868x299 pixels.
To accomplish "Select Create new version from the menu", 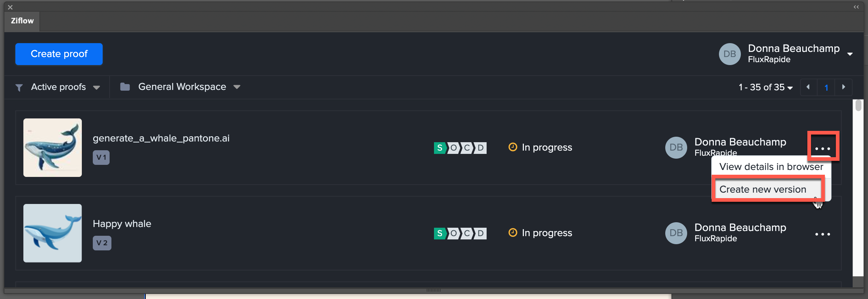I will pyautogui.click(x=762, y=189).
